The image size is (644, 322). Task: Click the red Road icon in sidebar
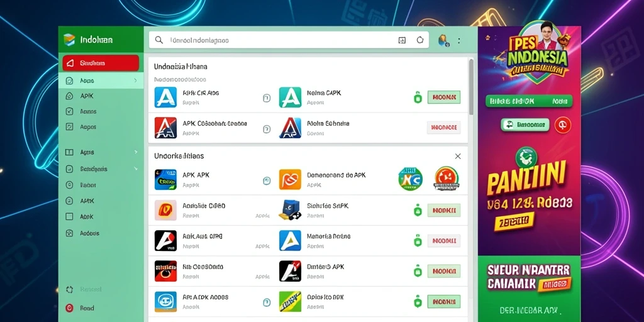tap(69, 308)
